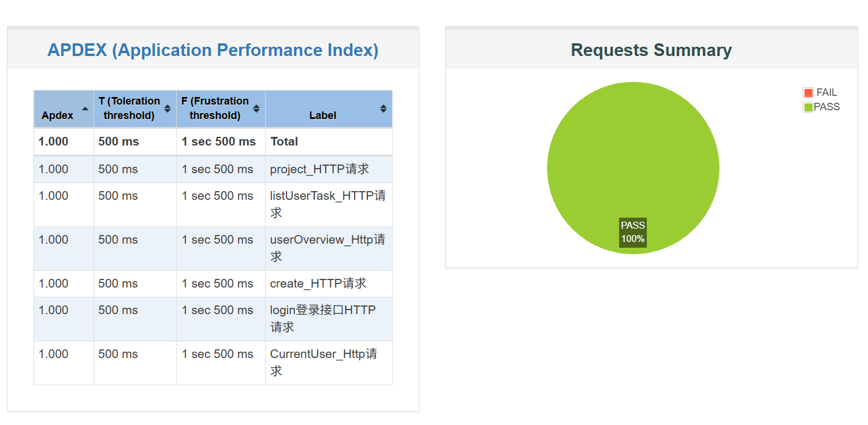Click Apdex value in userOverview_Http请求 row
The width and height of the screenshot is (868, 425).
point(53,240)
